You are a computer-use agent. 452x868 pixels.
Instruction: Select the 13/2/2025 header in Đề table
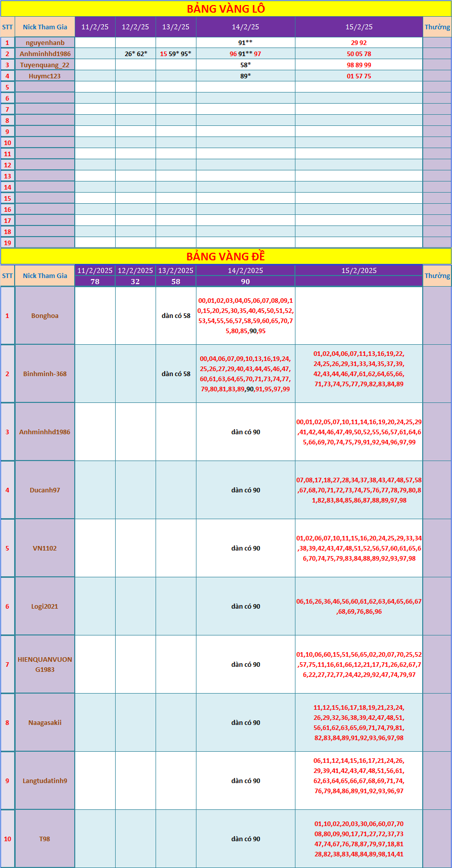point(176,270)
